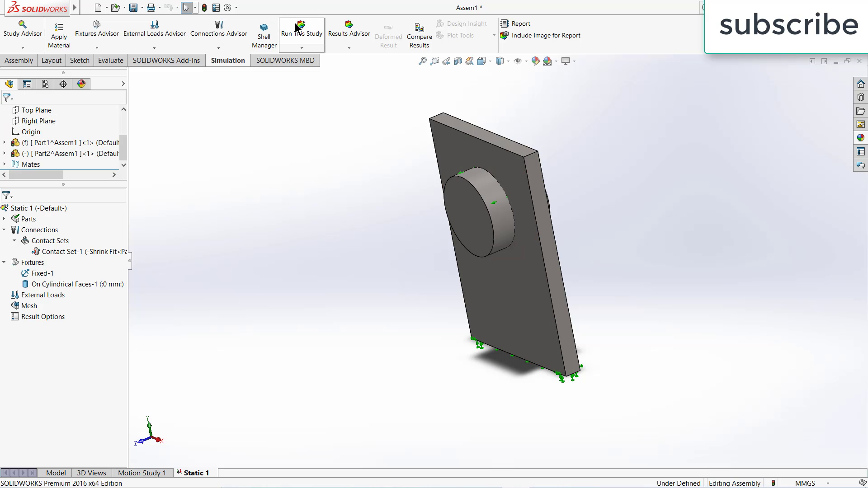Image resolution: width=868 pixels, height=488 pixels.
Task: Switch to the Simulation tab
Action: pos(228,60)
